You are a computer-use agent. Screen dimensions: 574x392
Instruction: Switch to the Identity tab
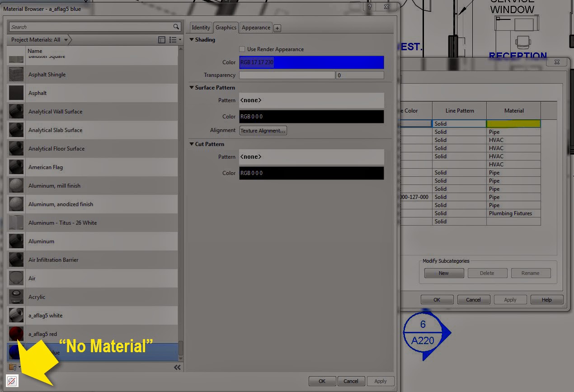pyautogui.click(x=201, y=27)
